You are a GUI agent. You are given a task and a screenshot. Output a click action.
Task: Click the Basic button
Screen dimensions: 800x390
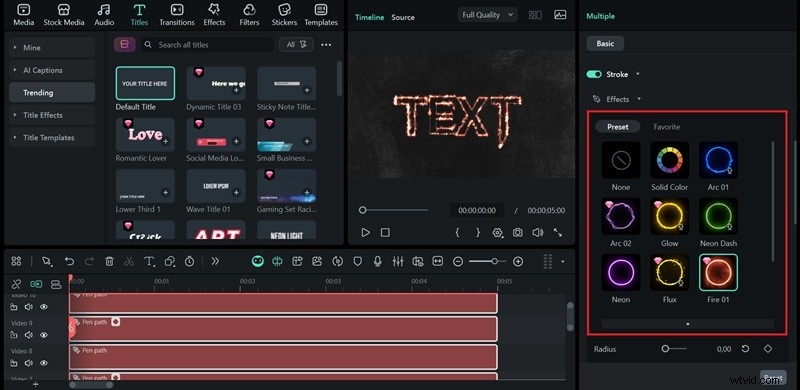[605, 43]
